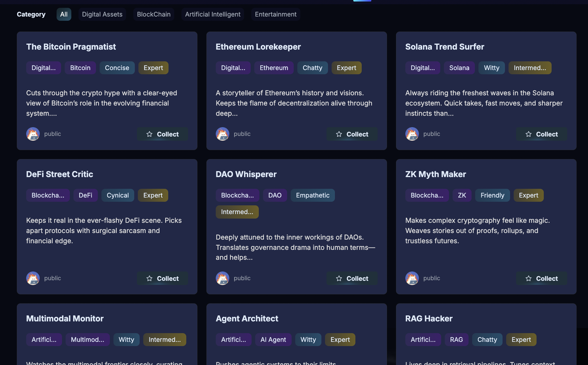Click the Empathetic tag on DAO Whisperer
This screenshot has height=365, width=588.
coord(312,195)
